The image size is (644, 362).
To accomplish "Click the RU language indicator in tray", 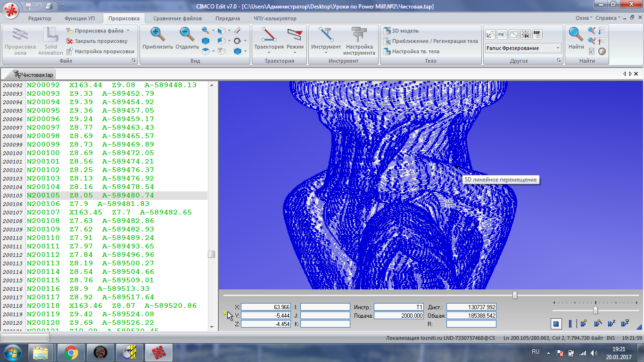I will [x=536, y=352].
